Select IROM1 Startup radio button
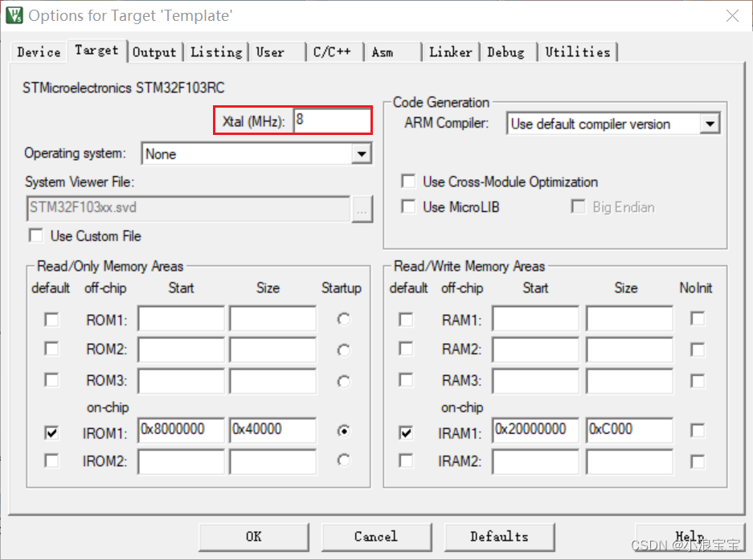 click(x=343, y=431)
